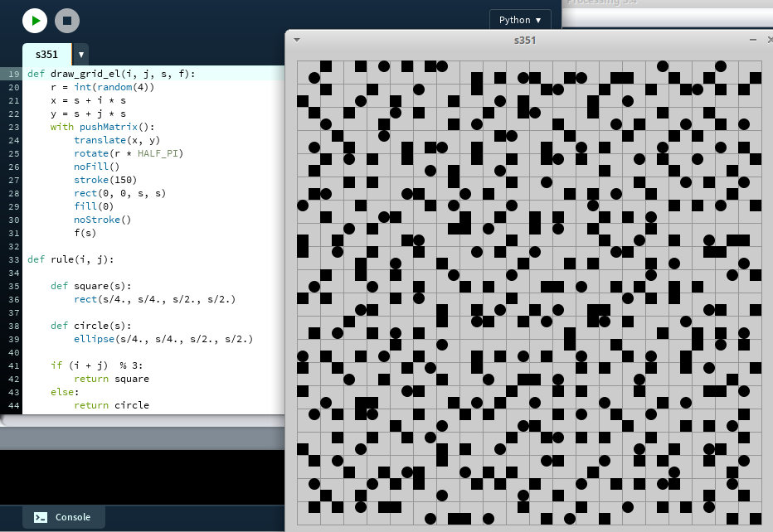Image resolution: width=773 pixels, height=532 pixels.
Task: Click the terminal icon in the Console tab
Action: coord(41,517)
